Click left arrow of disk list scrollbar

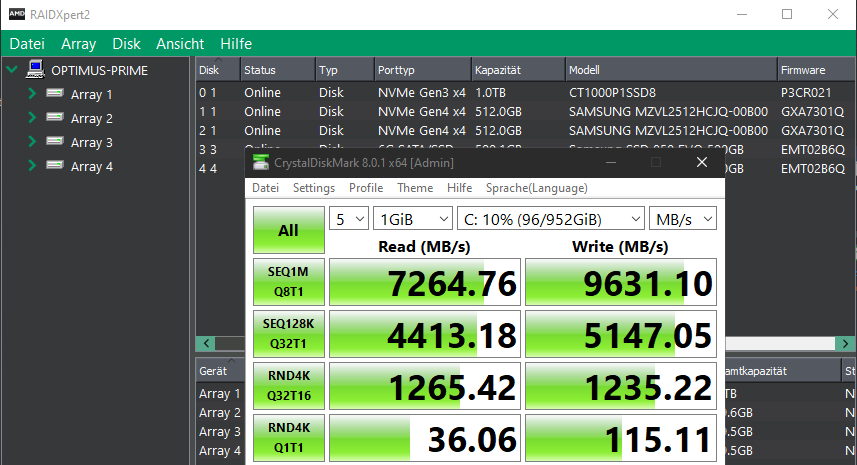[x=206, y=343]
